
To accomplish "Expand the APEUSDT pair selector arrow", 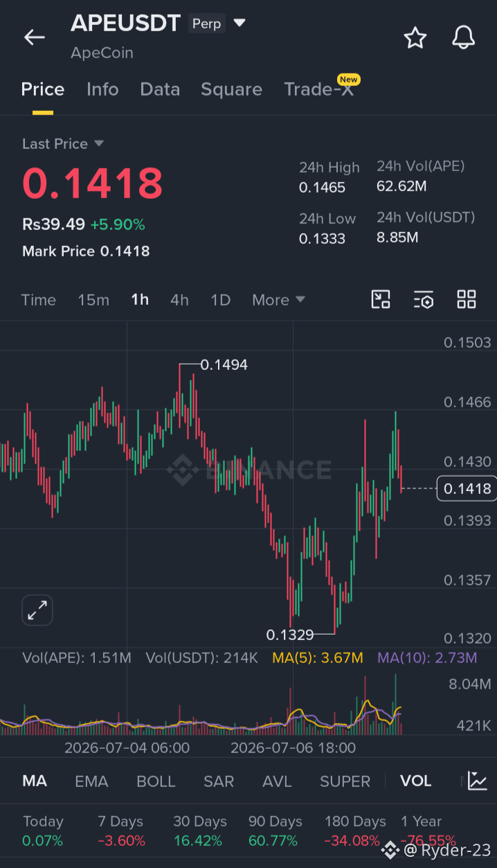I will tap(240, 23).
